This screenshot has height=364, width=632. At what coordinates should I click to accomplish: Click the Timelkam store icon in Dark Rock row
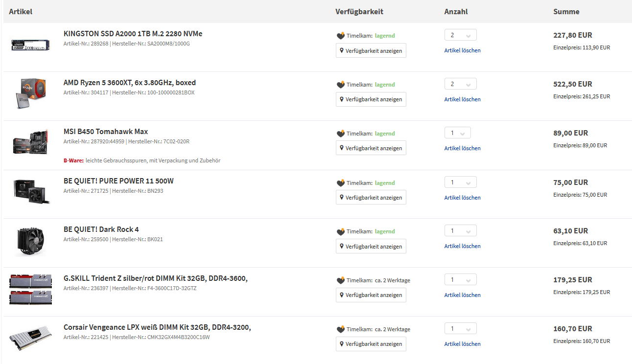[341, 231]
